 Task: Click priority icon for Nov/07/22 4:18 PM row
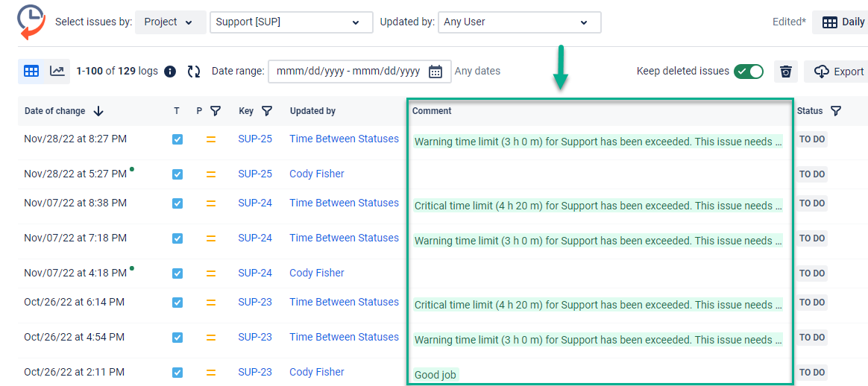click(x=211, y=273)
